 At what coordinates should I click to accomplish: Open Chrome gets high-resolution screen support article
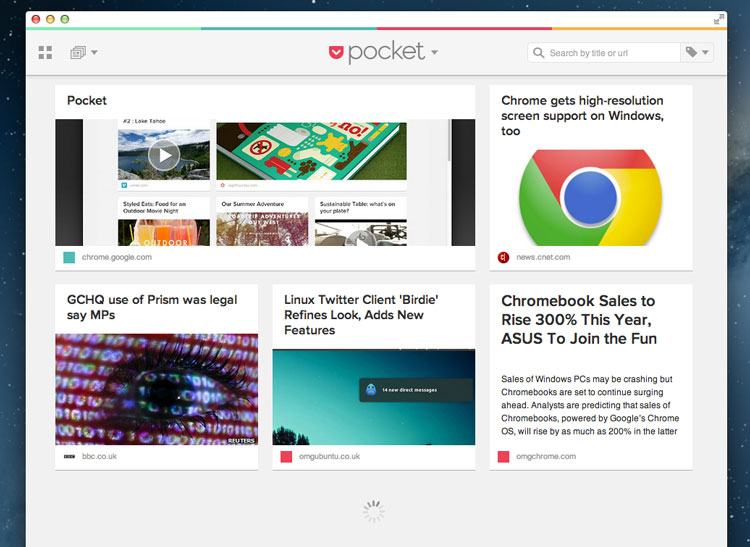[582, 116]
